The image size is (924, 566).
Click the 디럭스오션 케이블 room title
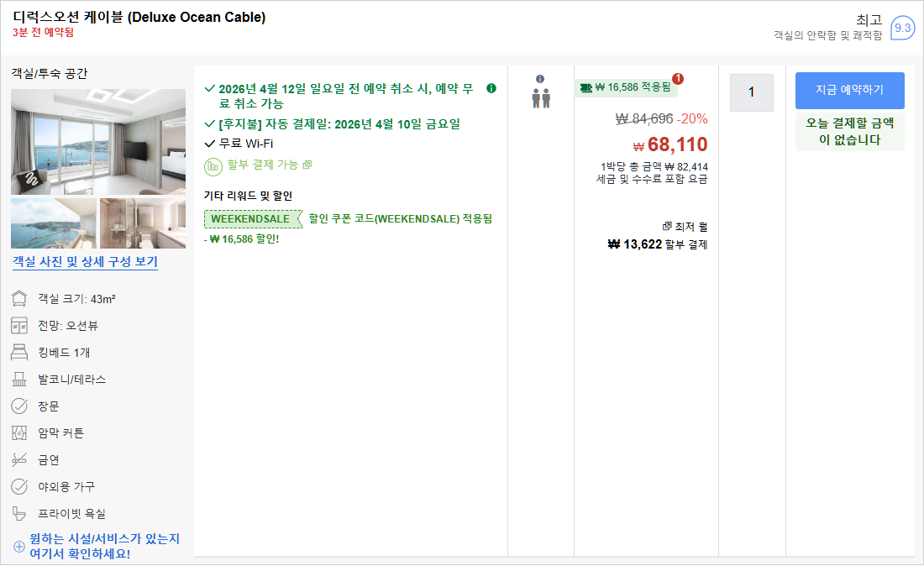[x=139, y=17]
